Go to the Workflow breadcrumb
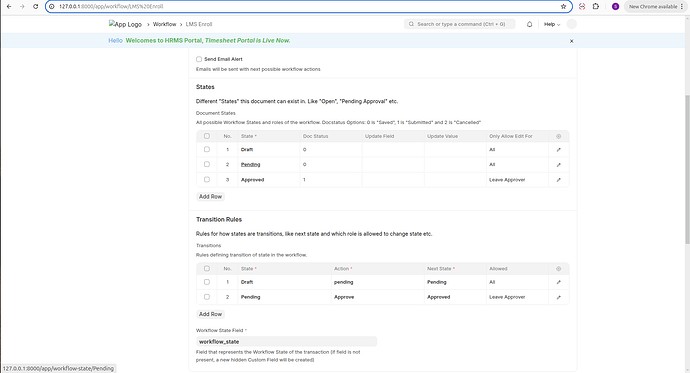Screen dimensions: 690x373 (x=165, y=24)
